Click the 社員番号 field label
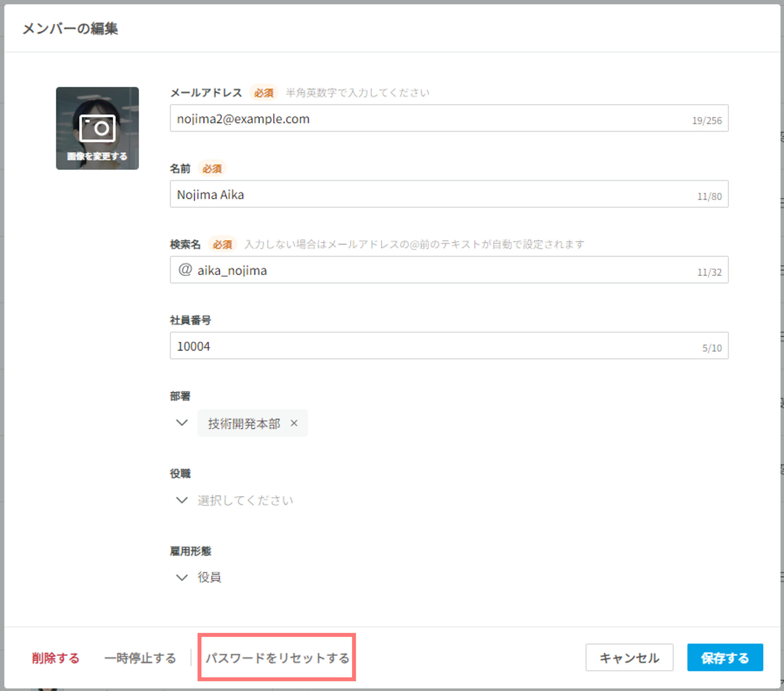The width and height of the screenshot is (784, 691). tap(191, 320)
